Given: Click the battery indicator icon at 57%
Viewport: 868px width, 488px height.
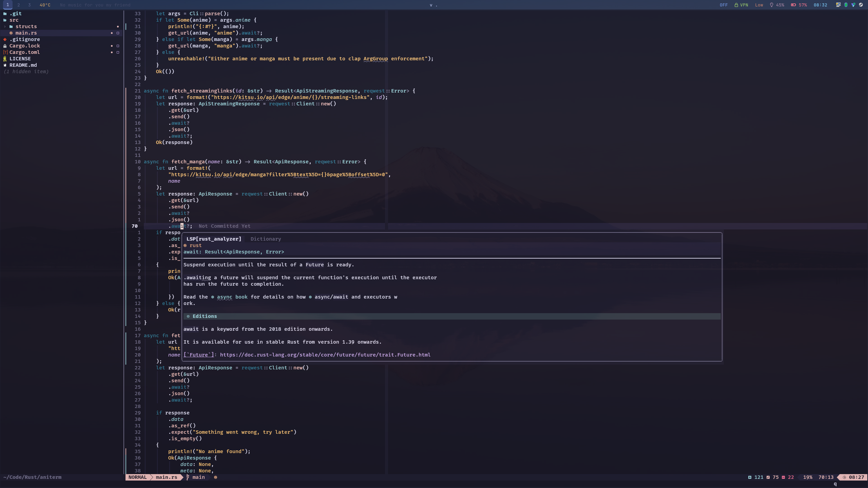Looking at the screenshot, I should (793, 5).
